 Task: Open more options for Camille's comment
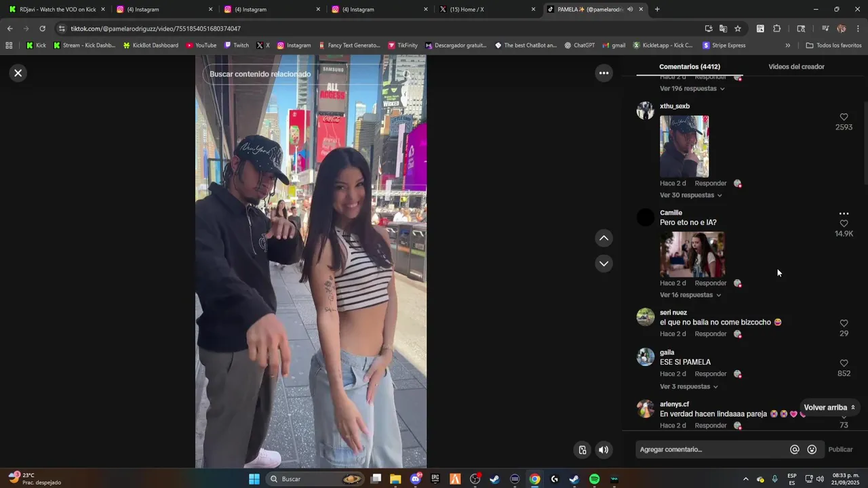pyautogui.click(x=844, y=213)
